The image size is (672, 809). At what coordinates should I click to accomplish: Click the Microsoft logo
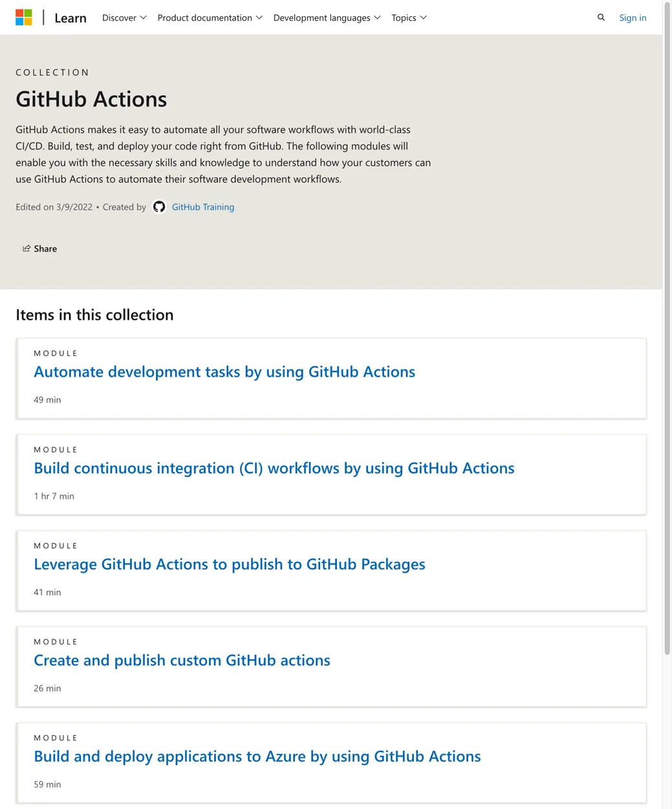(x=24, y=17)
